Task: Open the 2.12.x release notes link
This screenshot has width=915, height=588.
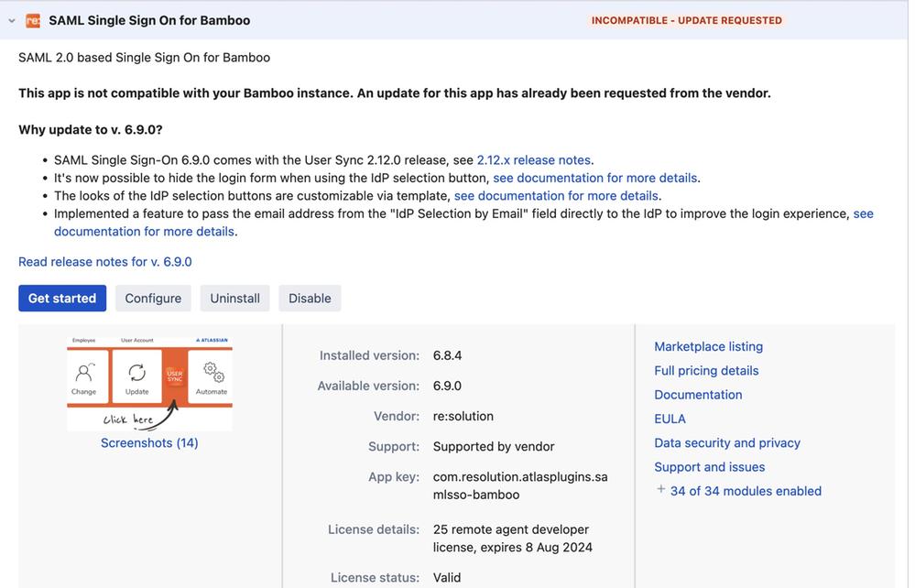Action: (x=533, y=160)
